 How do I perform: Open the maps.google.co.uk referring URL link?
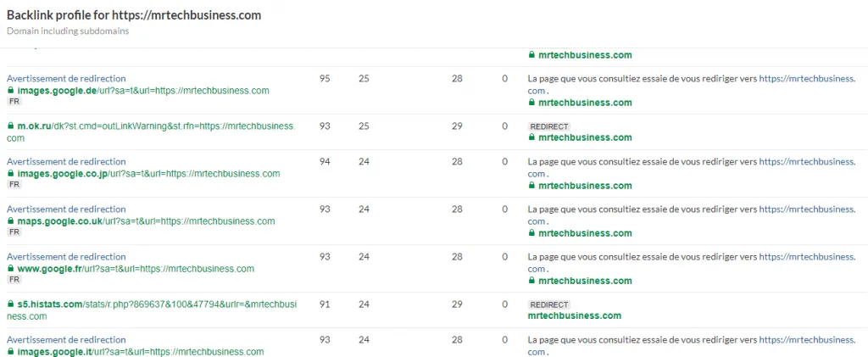146,220
